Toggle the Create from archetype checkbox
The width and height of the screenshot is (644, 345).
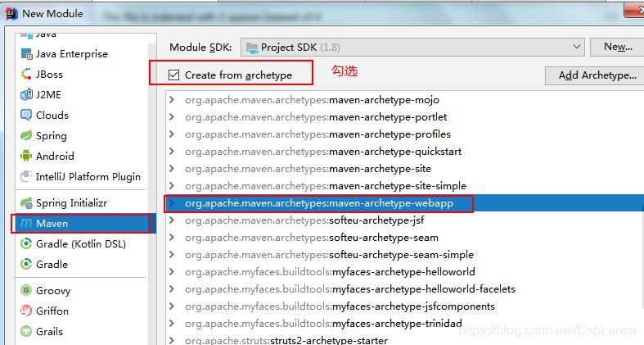coord(173,75)
